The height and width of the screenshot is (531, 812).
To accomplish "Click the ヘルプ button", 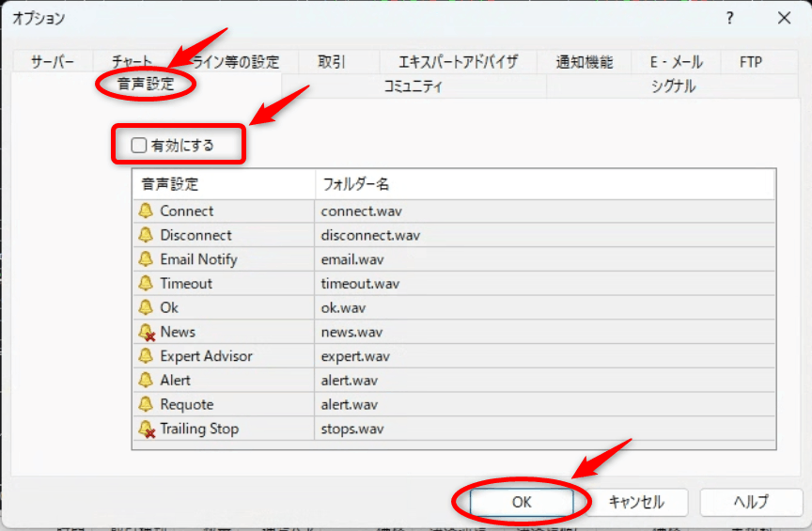I will [751, 502].
